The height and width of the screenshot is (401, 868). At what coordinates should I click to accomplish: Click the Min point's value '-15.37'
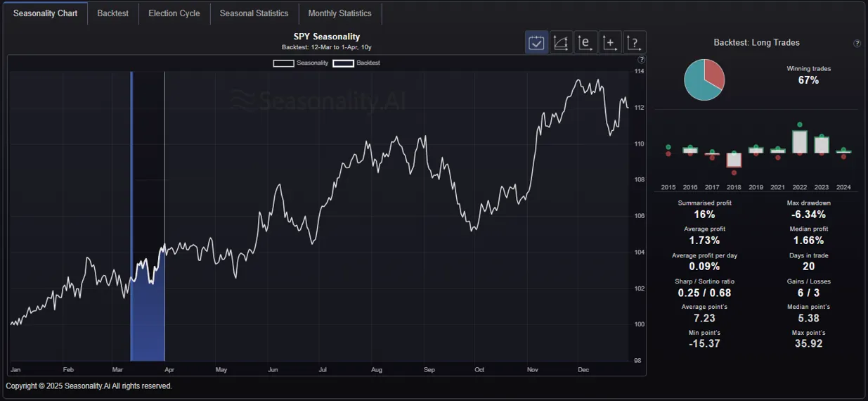coord(705,343)
